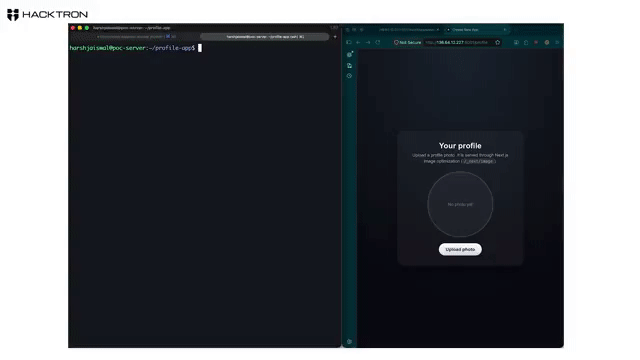Click the share icon in browser toolbar
The height and width of the screenshot is (360, 640).
click(x=526, y=42)
